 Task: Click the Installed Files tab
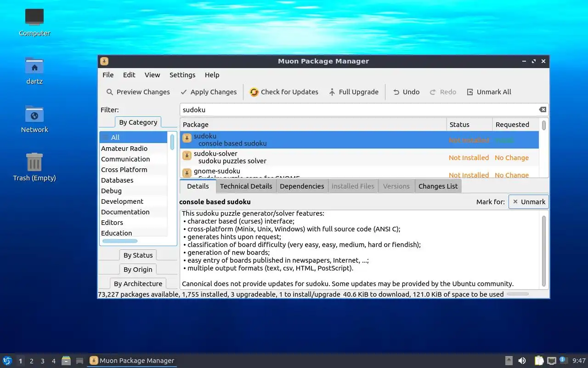click(353, 186)
